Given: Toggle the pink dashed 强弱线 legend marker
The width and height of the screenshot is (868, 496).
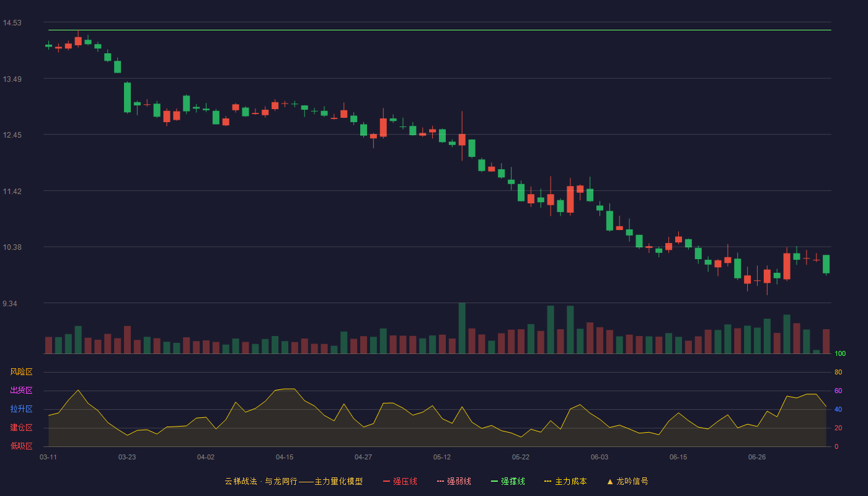Looking at the screenshot, I should coord(440,481).
